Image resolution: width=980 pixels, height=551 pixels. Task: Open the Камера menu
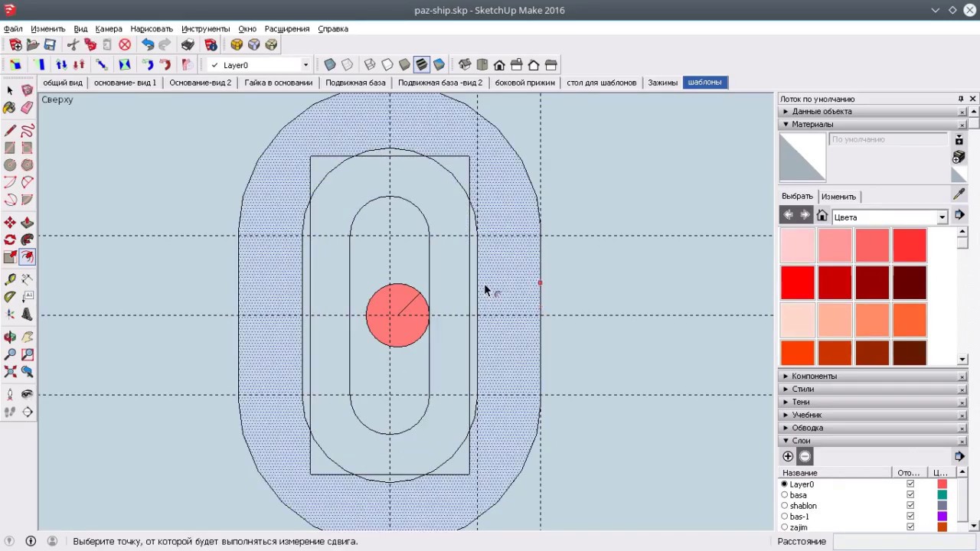click(x=109, y=29)
